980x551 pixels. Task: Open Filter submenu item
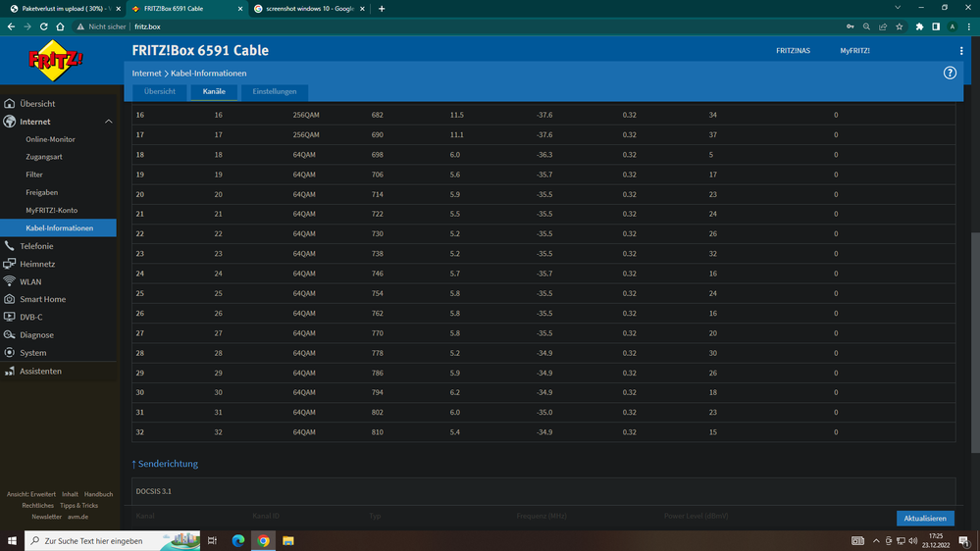click(x=34, y=175)
